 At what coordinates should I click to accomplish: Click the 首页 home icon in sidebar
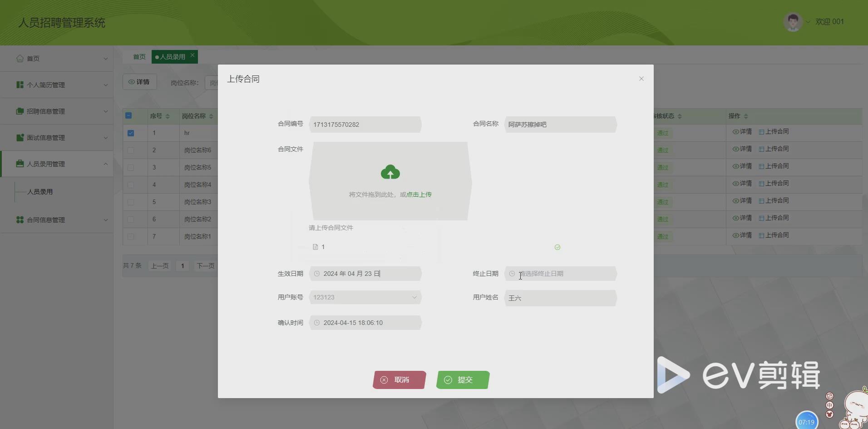pos(19,58)
